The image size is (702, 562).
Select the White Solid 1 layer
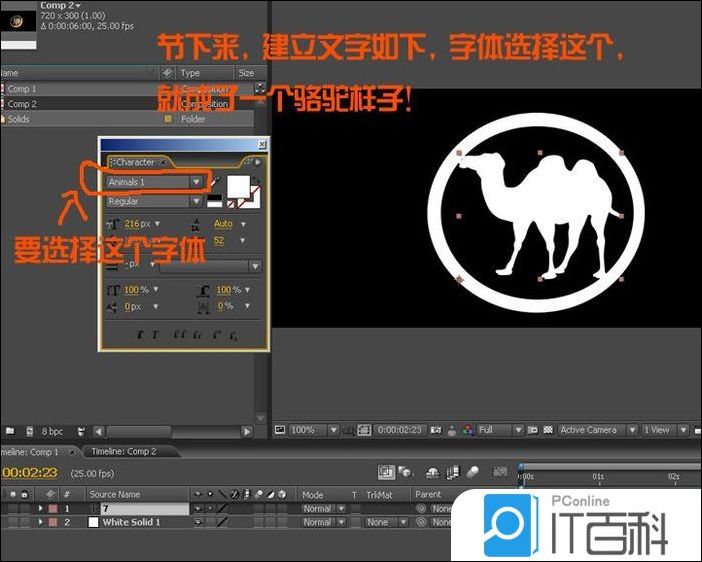tap(131, 522)
